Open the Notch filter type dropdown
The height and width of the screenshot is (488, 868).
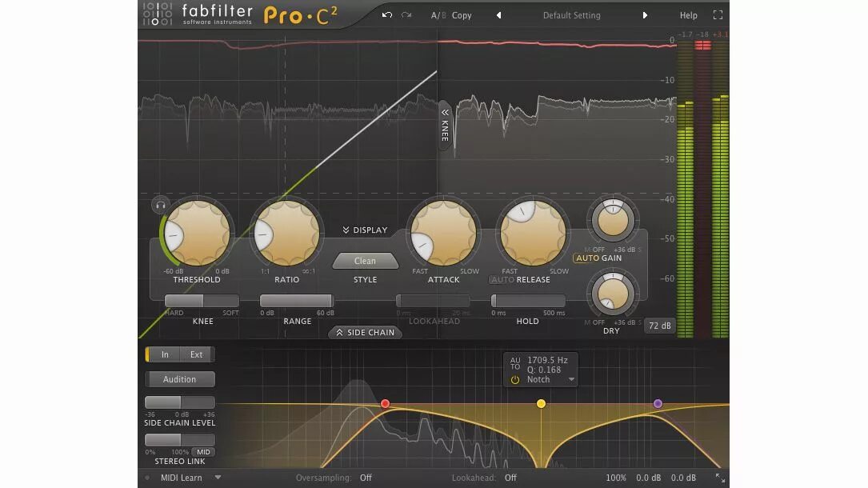point(551,379)
